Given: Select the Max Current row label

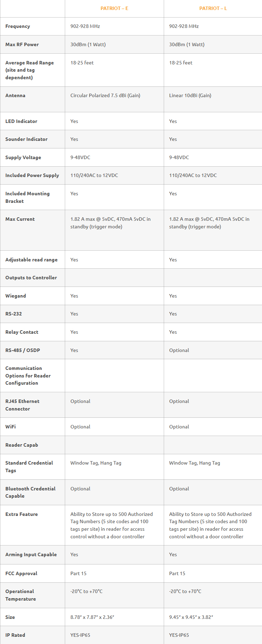Looking at the screenshot, I should (x=20, y=219).
